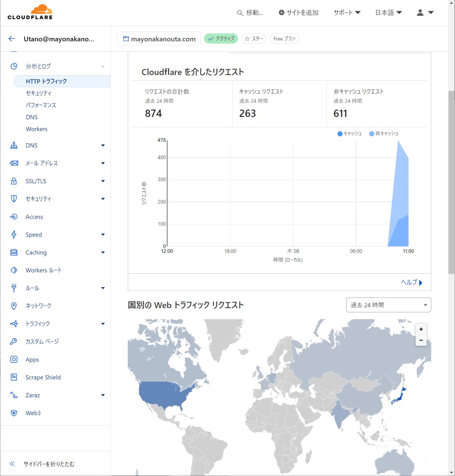Expand the Speed section arrow
455x476 pixels.
point(103,235)
